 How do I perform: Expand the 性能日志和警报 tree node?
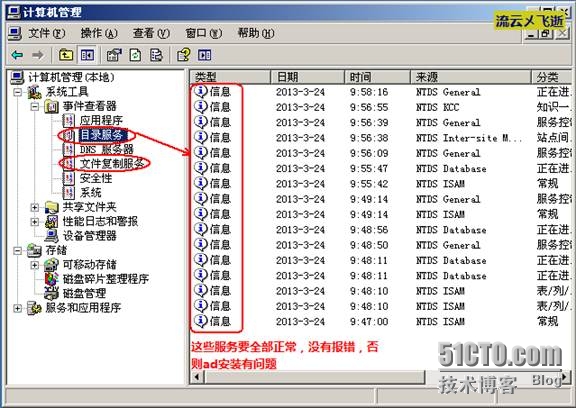[x=35, y=222]
